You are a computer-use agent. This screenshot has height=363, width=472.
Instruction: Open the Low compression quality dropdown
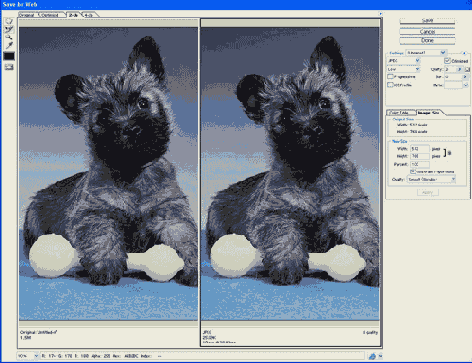(404, 69)
